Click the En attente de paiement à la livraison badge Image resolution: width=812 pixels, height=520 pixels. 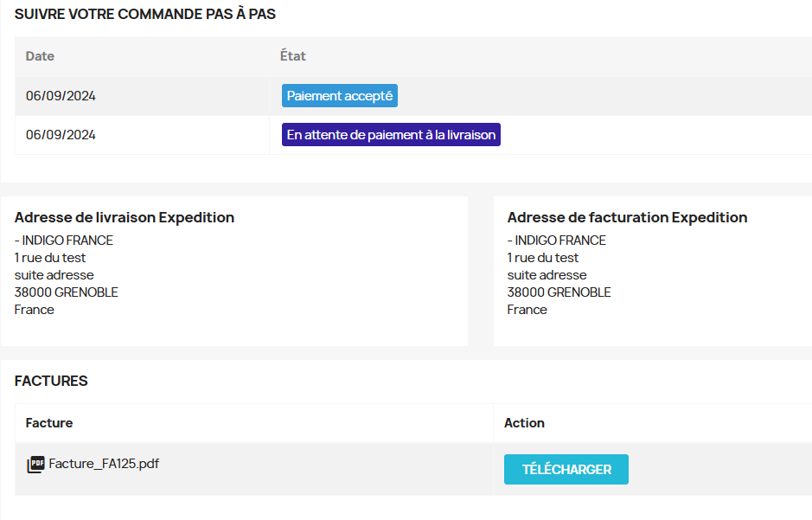point(391,135)
